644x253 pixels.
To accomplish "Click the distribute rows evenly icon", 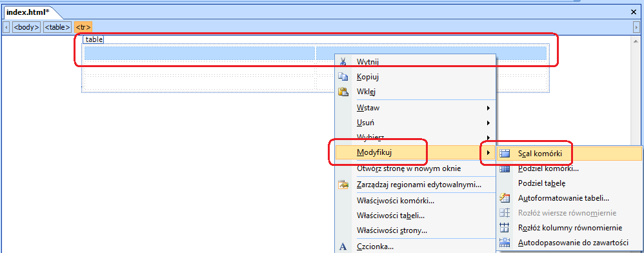I will (505, 213).
